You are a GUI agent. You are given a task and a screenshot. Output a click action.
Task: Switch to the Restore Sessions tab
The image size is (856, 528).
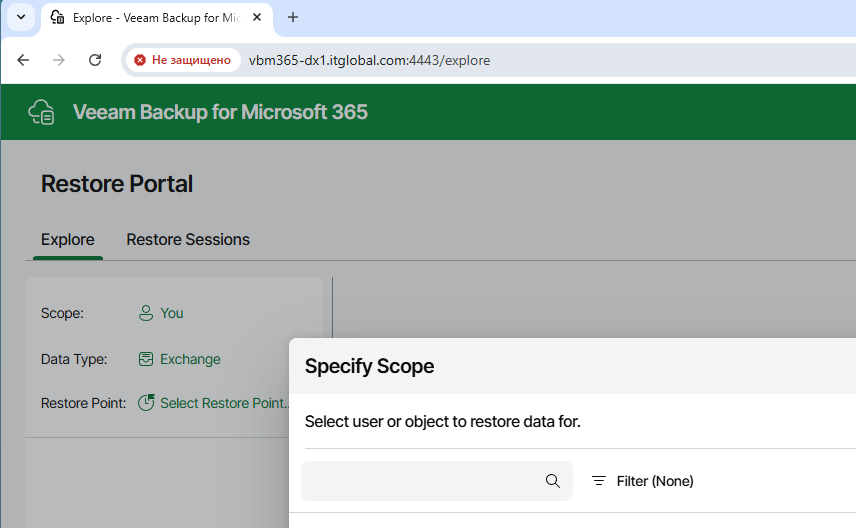click(x=188, y=240)
